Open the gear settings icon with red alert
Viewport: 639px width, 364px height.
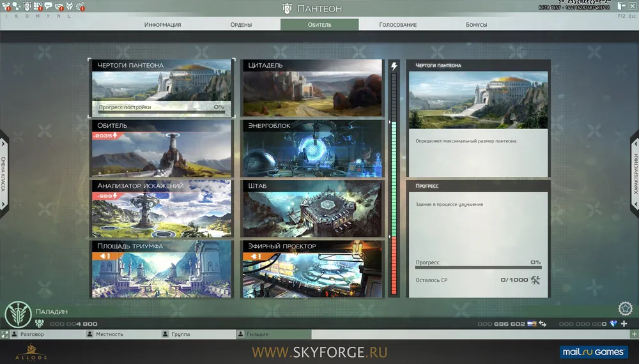click(x=81, y=6)
